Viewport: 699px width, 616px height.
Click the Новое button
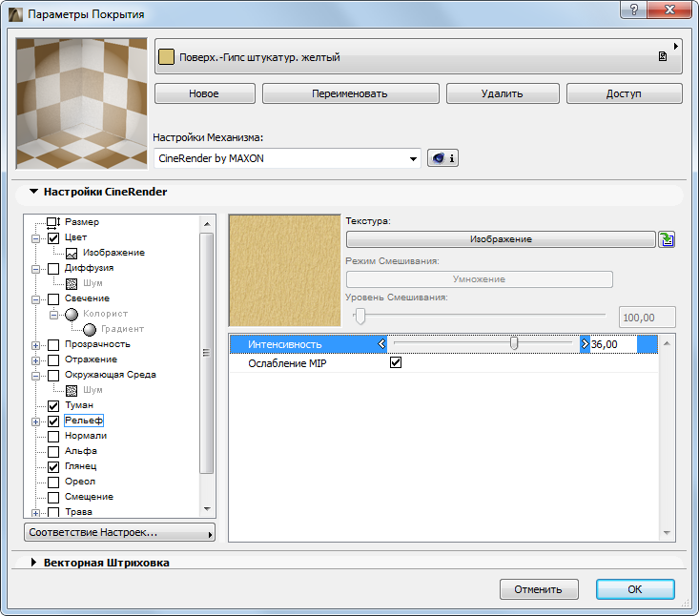[x=205, y=93]
